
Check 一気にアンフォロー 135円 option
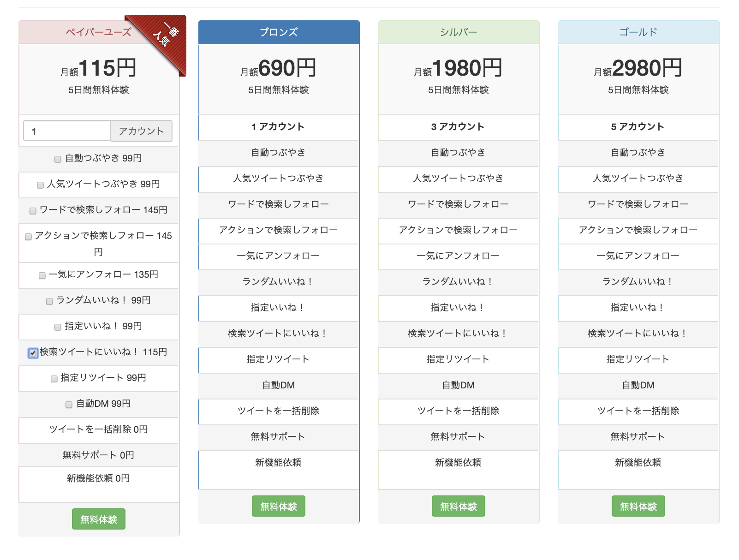point(42,275)
